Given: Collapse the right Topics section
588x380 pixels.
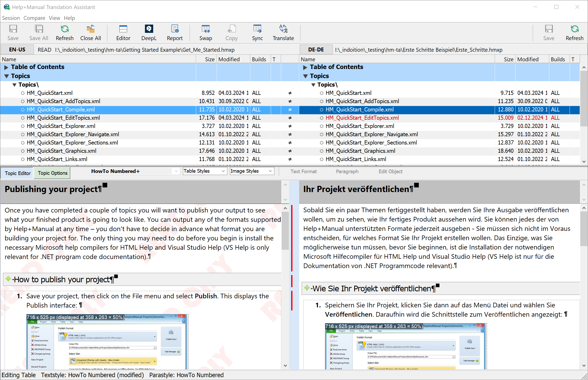Looking at the screenshot, I should (305, 76).
